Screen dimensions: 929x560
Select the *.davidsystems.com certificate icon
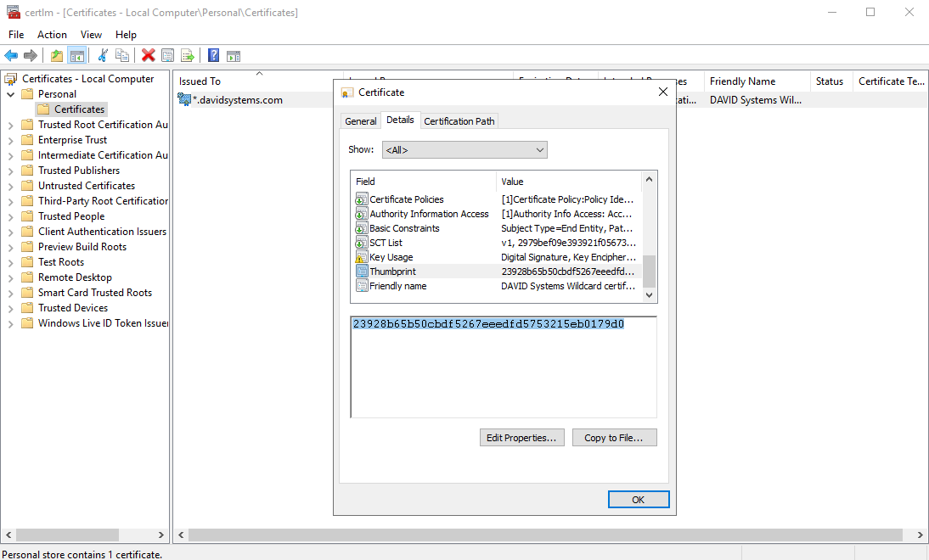click(x=184, y=100)
